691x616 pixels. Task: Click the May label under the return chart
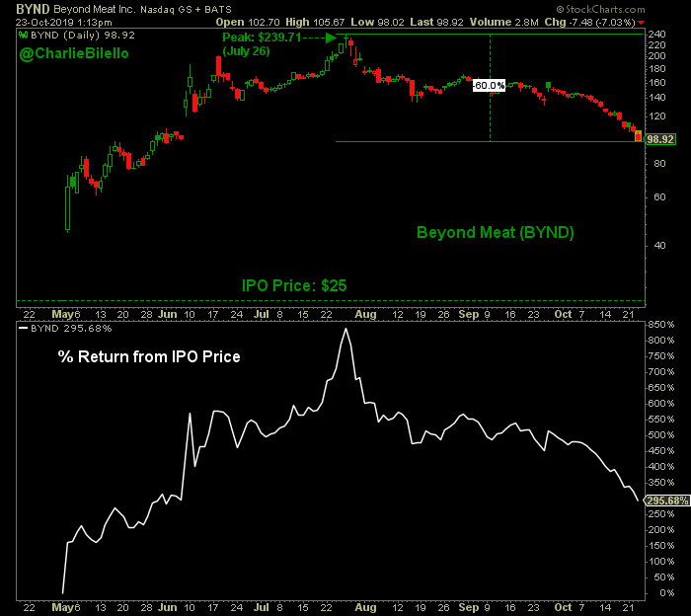click(62, 608)
